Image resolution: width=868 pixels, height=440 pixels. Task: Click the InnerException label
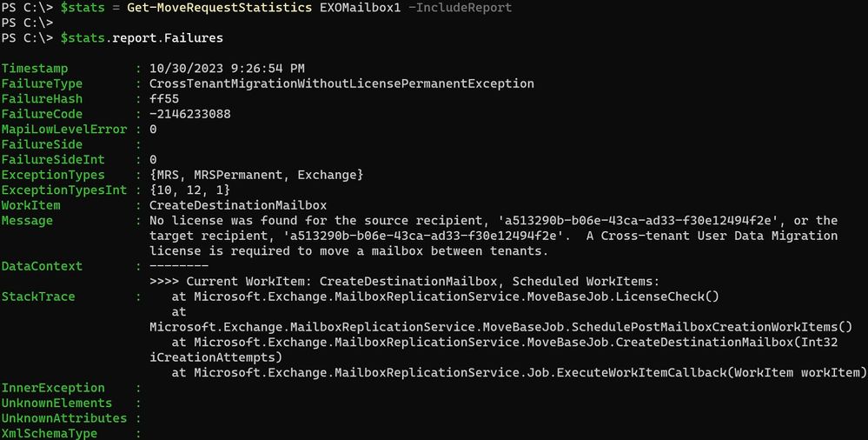pos(53,388)
